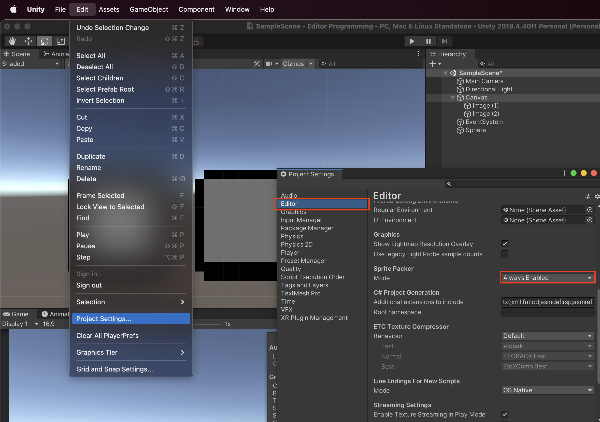Select Quality in Project Settings list
The width and height of the screenshot is (600, 422).
coord(291,269)
